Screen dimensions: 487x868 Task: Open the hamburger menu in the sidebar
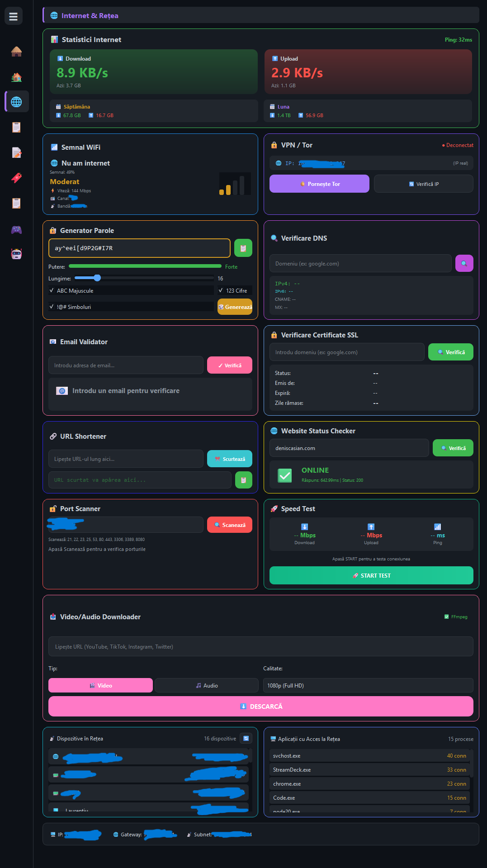click(14, 16)
